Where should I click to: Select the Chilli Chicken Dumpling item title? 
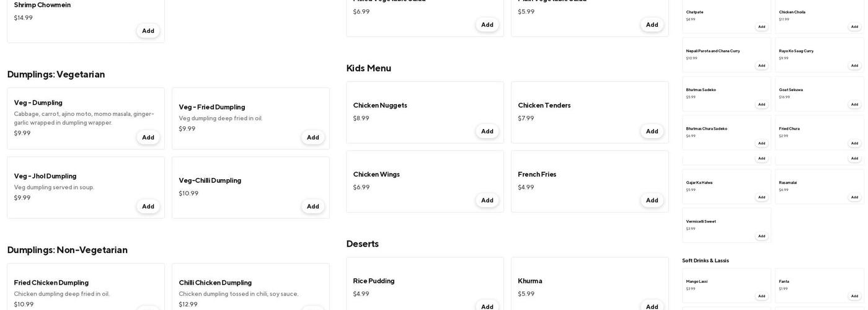click(x=215, y=283)
